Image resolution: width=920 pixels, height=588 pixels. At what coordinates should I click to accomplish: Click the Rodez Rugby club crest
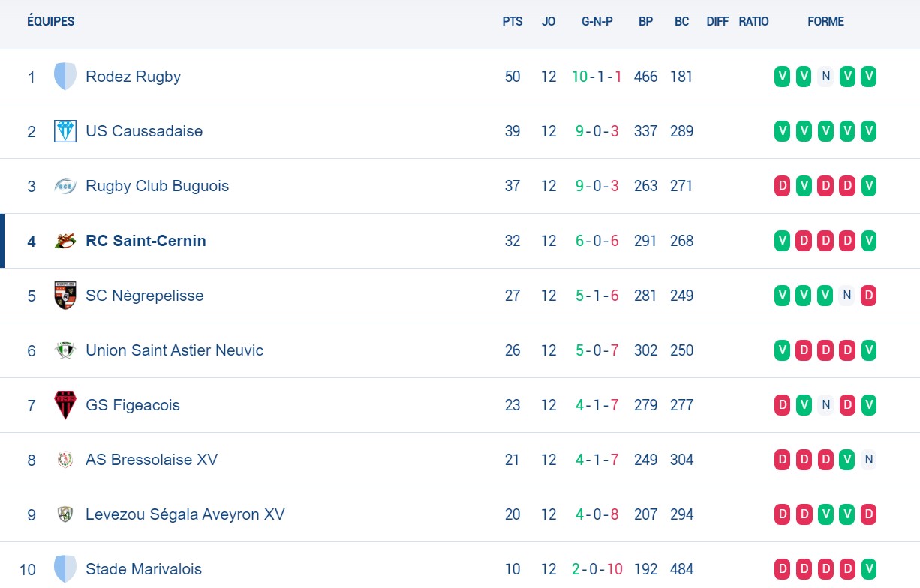(65, 76)
